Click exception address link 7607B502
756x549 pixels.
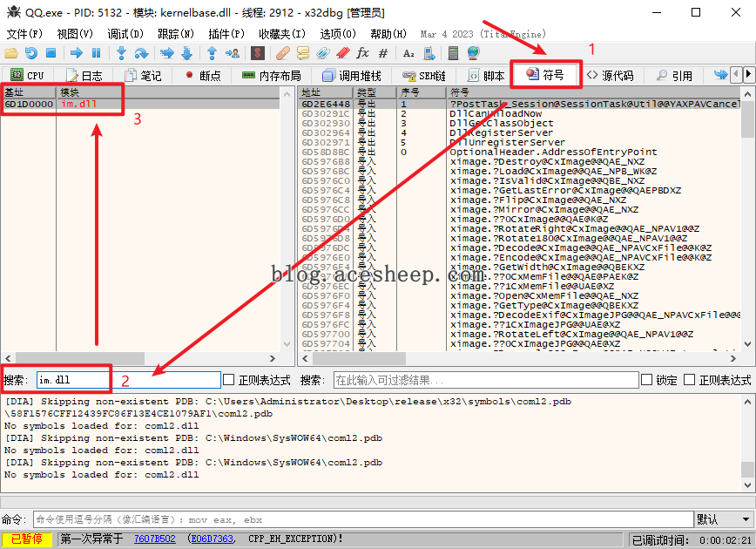click(155, 539)
